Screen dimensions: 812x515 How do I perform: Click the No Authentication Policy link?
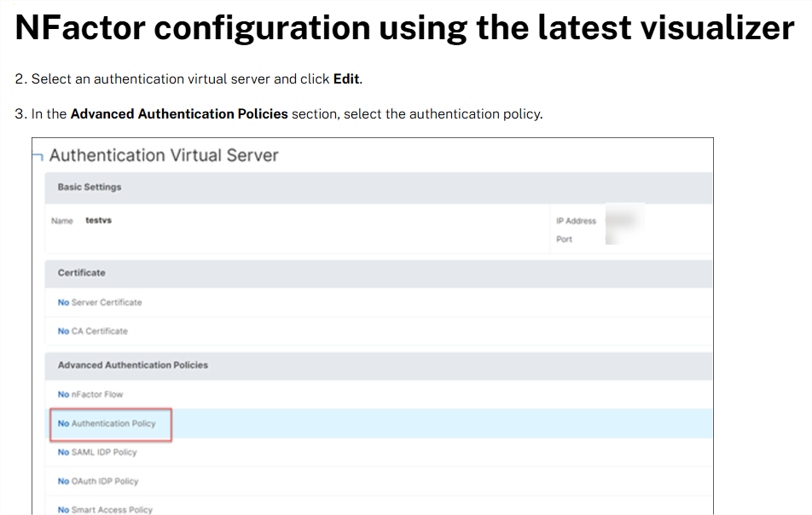point(107,424)
